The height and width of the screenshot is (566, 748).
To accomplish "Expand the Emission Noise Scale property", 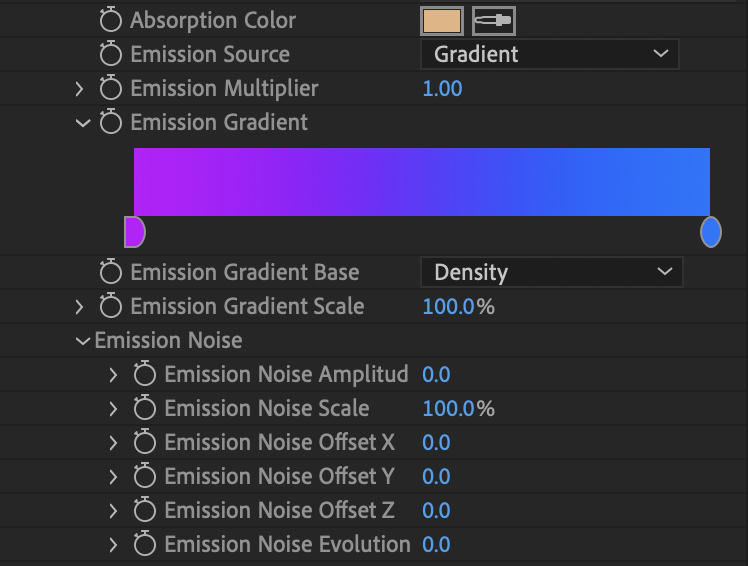I will [x=113, y=409].
